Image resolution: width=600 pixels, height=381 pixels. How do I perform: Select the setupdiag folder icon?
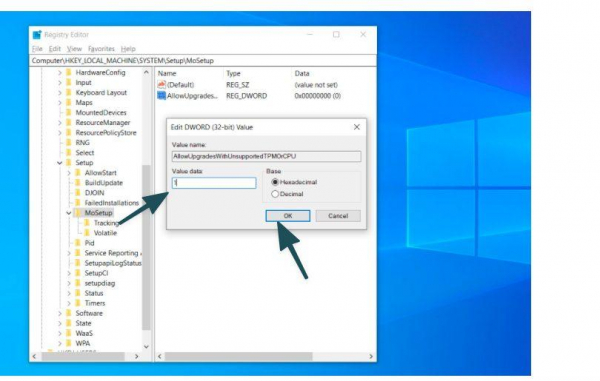[x=78, y=283]
